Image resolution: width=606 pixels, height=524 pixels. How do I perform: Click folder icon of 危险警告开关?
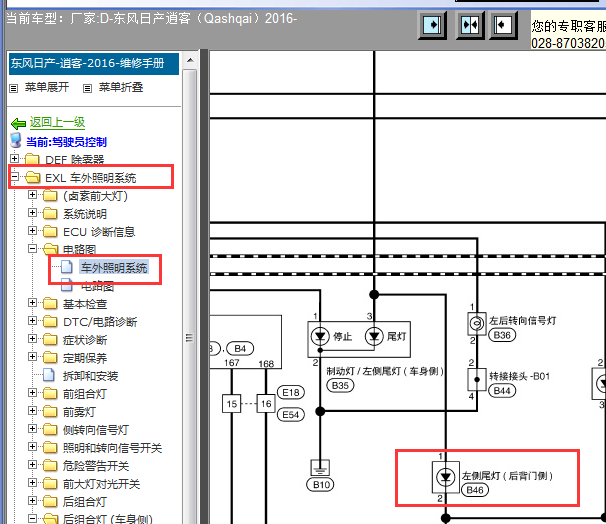[x=50, y=465]
